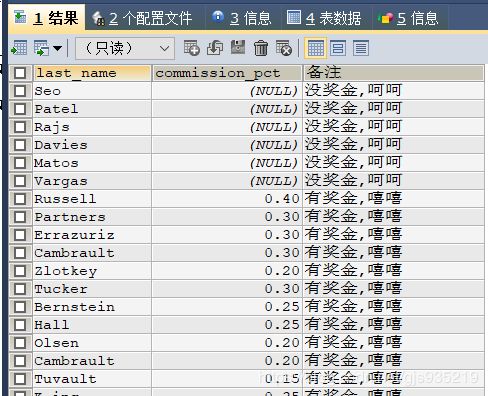Viewport: 488px width, 396px height.
Task: Sort by the commission_pct column header
Action: pyautogui.click(x=227, y=73)
